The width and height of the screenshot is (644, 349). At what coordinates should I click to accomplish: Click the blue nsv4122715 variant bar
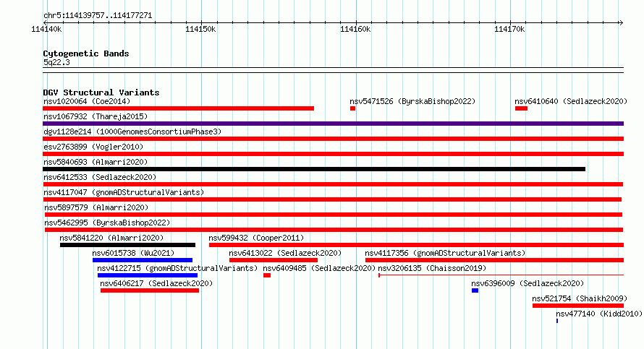coord(148,275)
